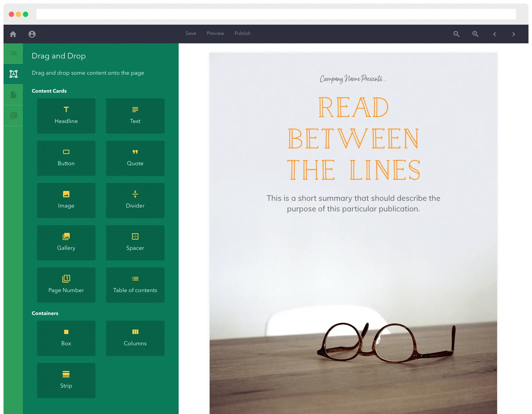The width and height of the screenshot is (532, 414).
Task: Close the window with red button
Action: coord(11,14)
